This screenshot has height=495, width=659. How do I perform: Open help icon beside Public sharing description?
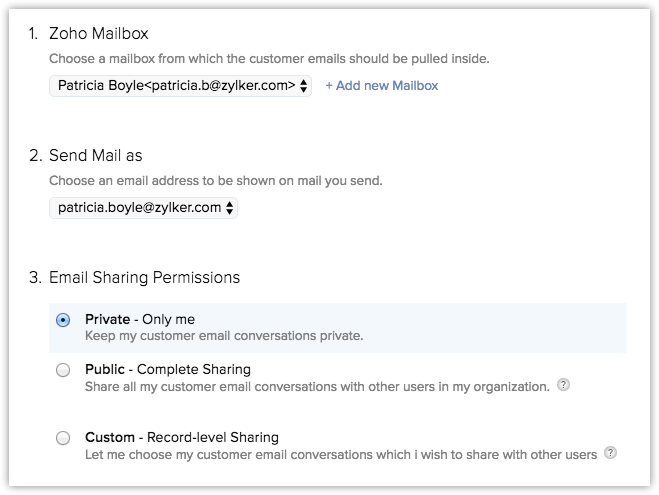[x=563, y=385]
